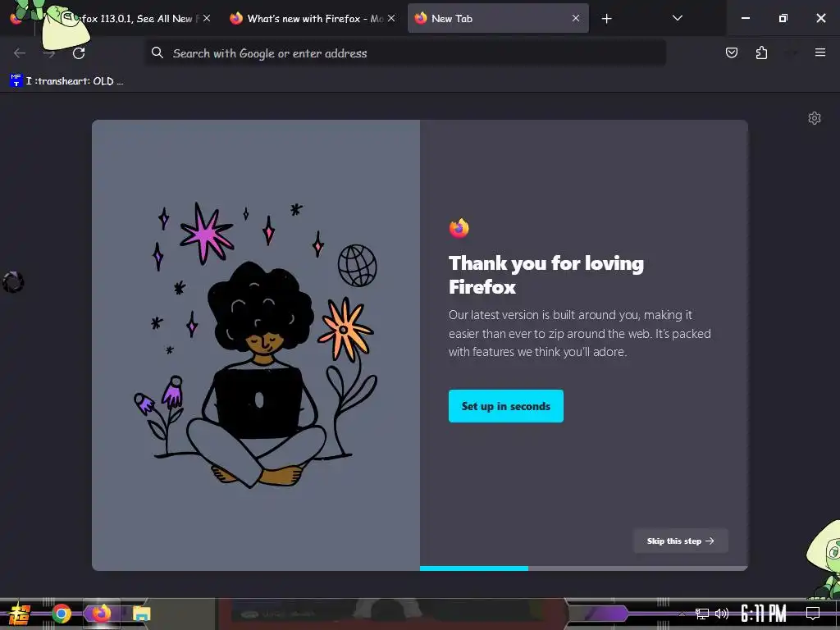Open the Firefox application hamburger menu
The height and width of the screenshot is (630, 840).
coord(819,52)
